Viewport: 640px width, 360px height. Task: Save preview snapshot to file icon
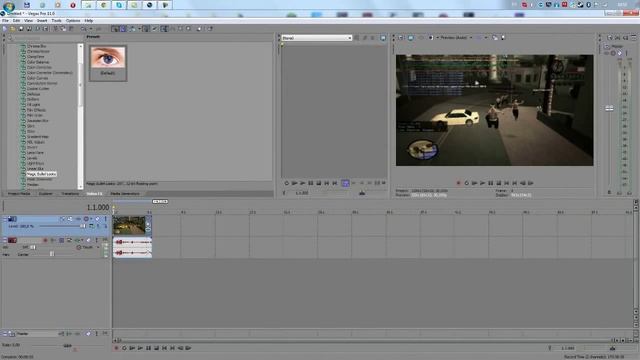coord(503,38)
